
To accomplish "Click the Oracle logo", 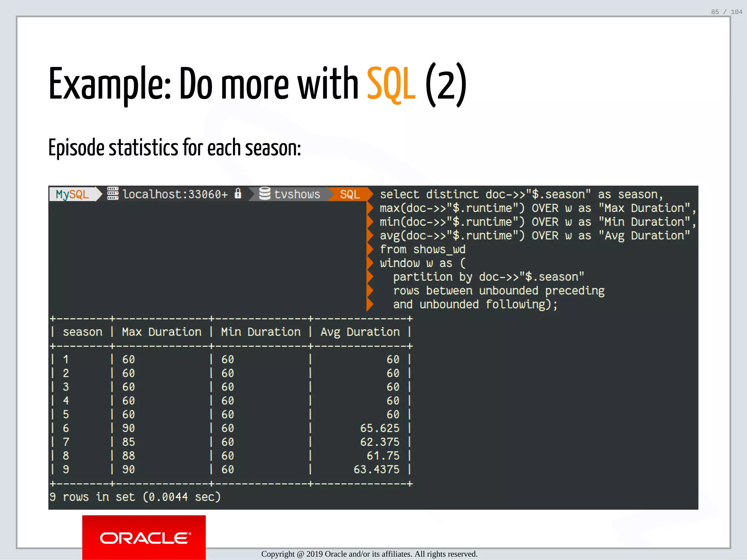I will point(144,538).
